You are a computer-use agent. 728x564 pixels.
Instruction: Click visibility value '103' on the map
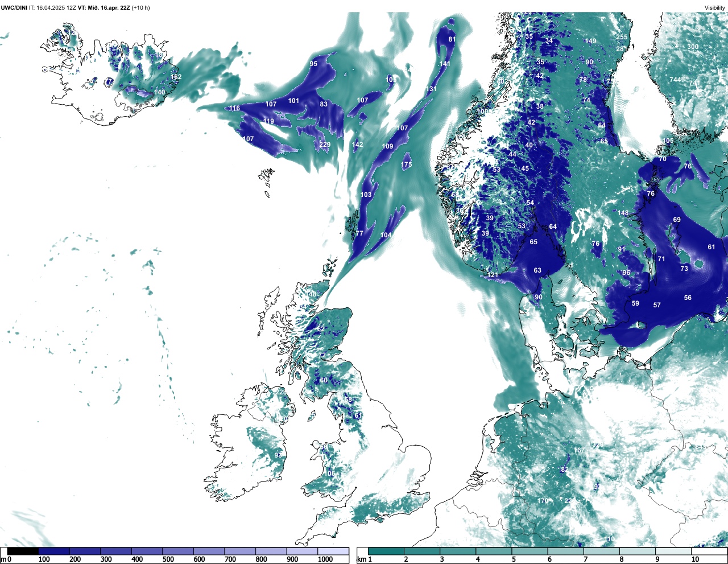tap(366, 195)
